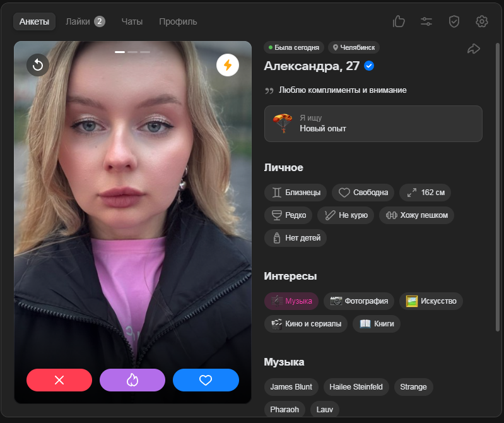Click the Челябинск location chip
This screenshot has height=423, width=504.
[x=354, y=47]
